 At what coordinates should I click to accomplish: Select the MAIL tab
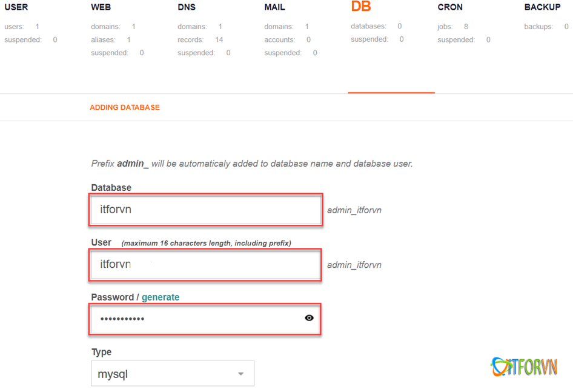point(274,7)
